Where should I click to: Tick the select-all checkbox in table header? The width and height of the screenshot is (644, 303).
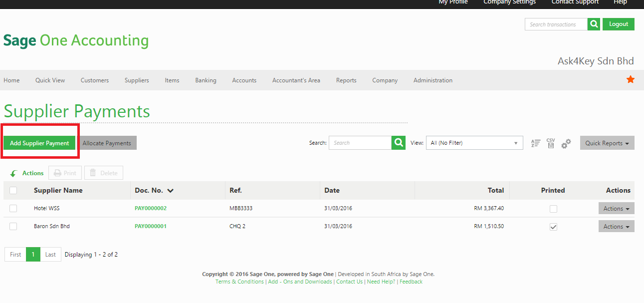click(13, 190)
